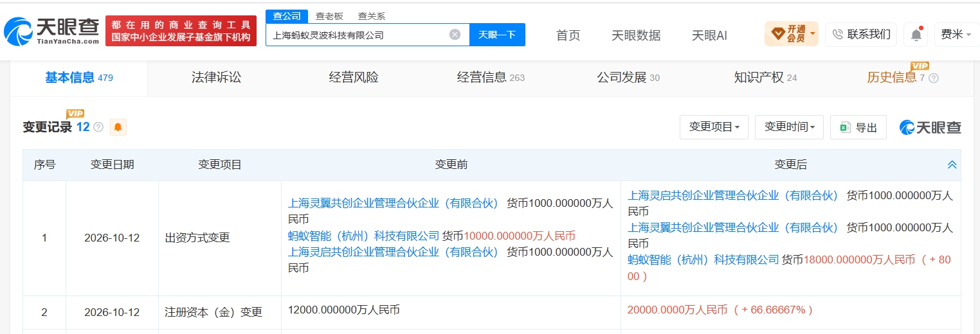Click the help icon beside 变更记录 12
The height and width of the screenshot is (334, 980).
(x=98, y=127)
